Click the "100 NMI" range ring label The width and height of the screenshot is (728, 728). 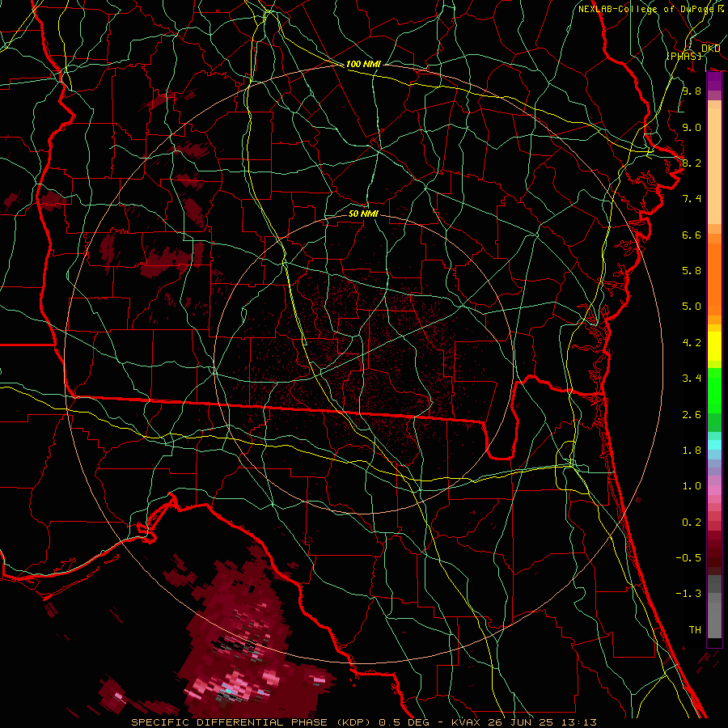point(363,64)
